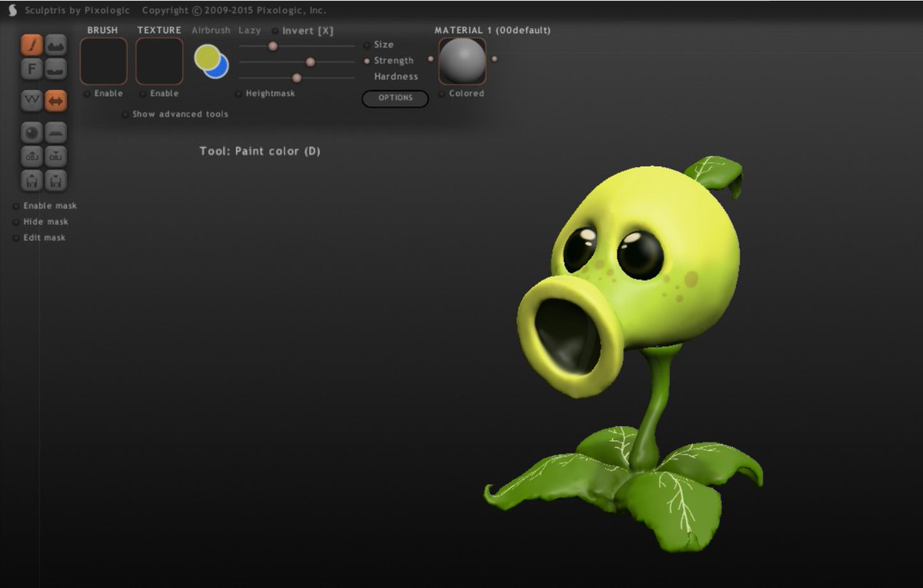Click the sphere icon in left toolbar
The width and height of the screenshot is (923, 588).
point(32,132)
